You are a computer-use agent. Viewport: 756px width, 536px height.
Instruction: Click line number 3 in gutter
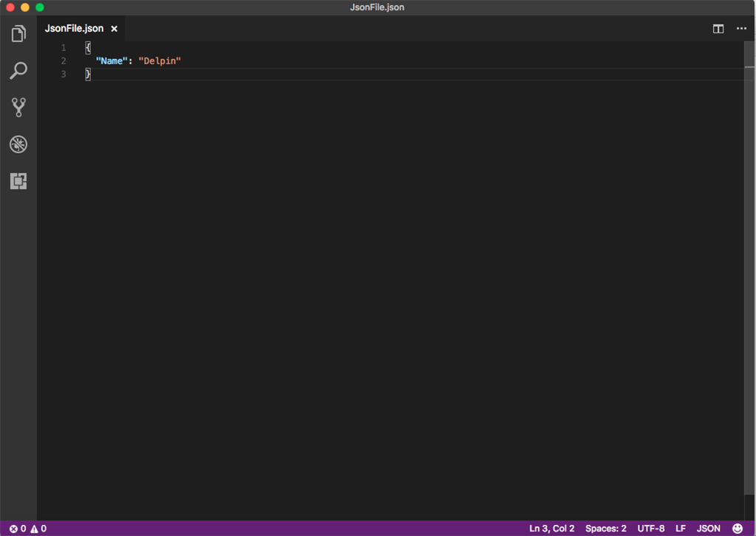(x=63, y=74)
